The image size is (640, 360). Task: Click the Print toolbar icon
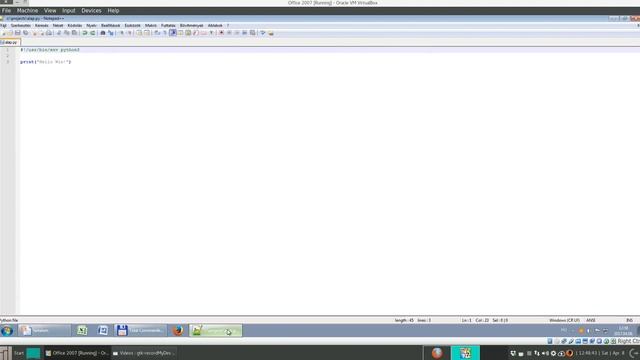coord(49,33)
